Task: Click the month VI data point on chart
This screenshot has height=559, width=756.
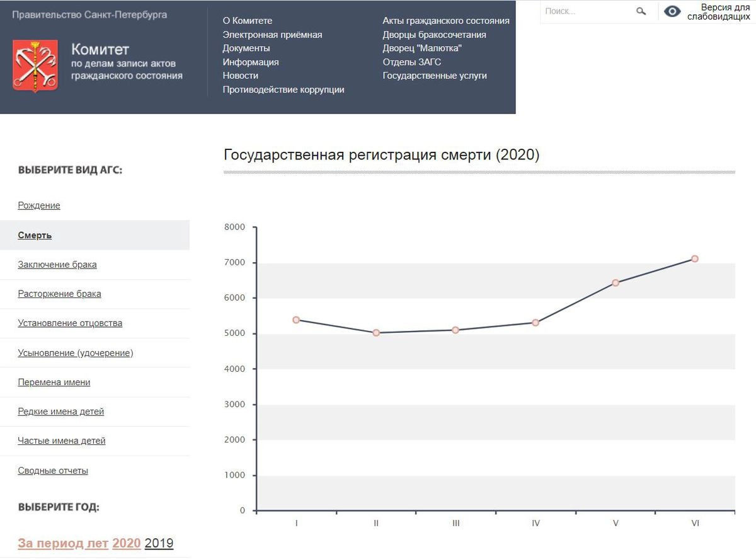Action: 695,259
